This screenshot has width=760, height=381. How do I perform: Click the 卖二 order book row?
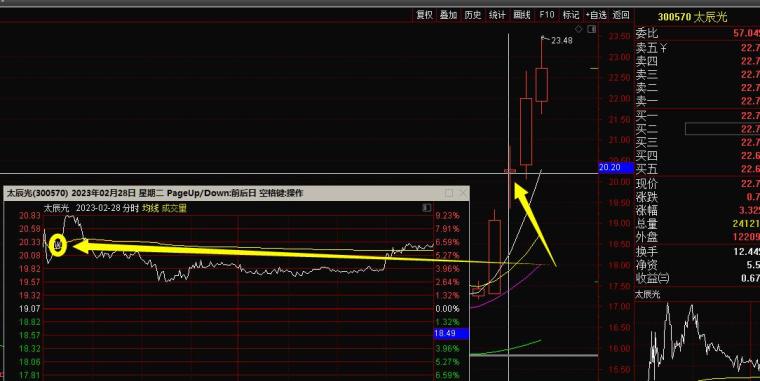pos(697,88)
